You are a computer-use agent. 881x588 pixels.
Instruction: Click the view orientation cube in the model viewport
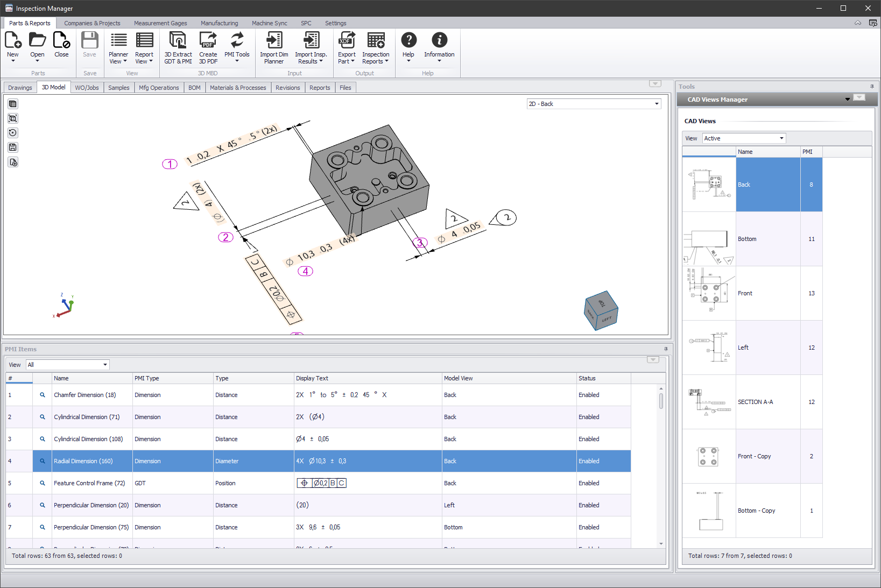click(601, 310)
